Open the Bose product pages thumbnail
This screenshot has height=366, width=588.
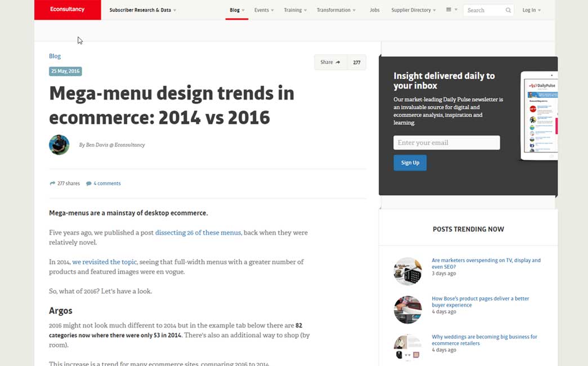[407, 309]
